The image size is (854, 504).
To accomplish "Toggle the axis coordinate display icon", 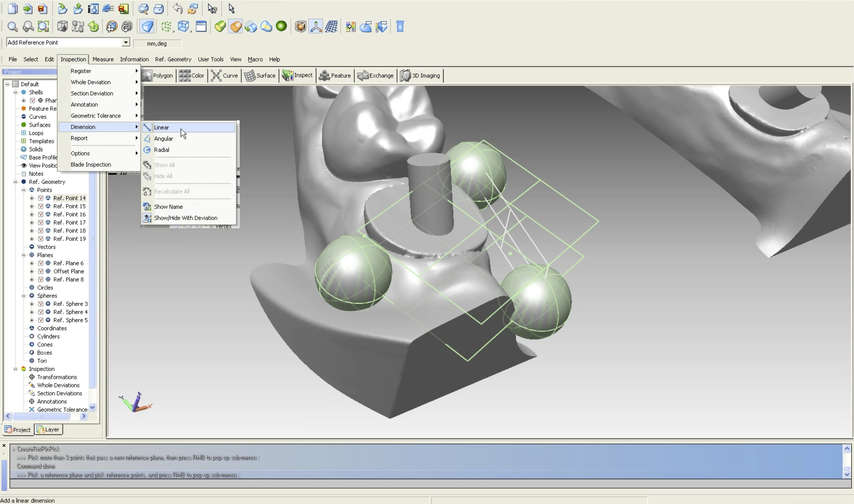I will click(x=316, y=27).
